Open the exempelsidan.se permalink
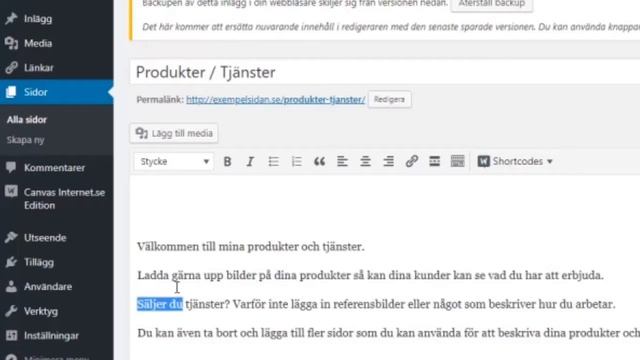 tap(276, 100)
